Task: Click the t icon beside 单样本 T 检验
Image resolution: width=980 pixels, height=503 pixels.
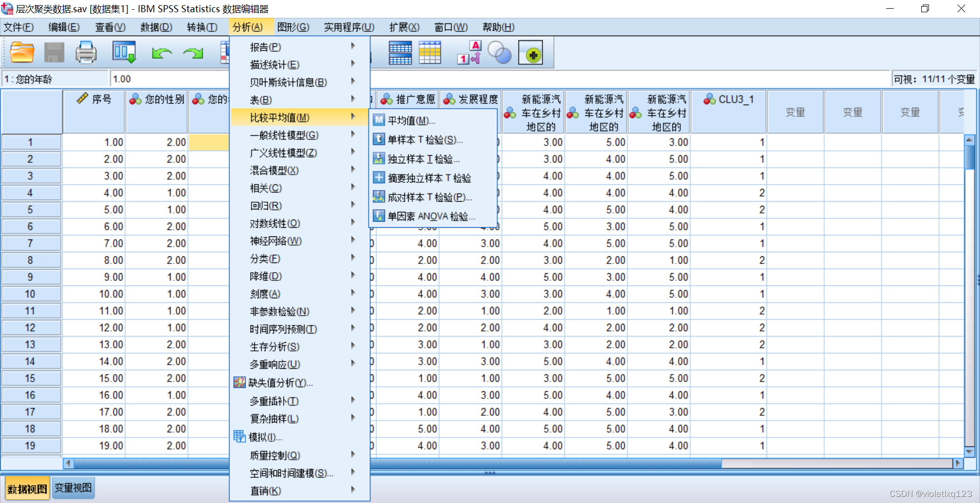Action: (x=379, y=139)
